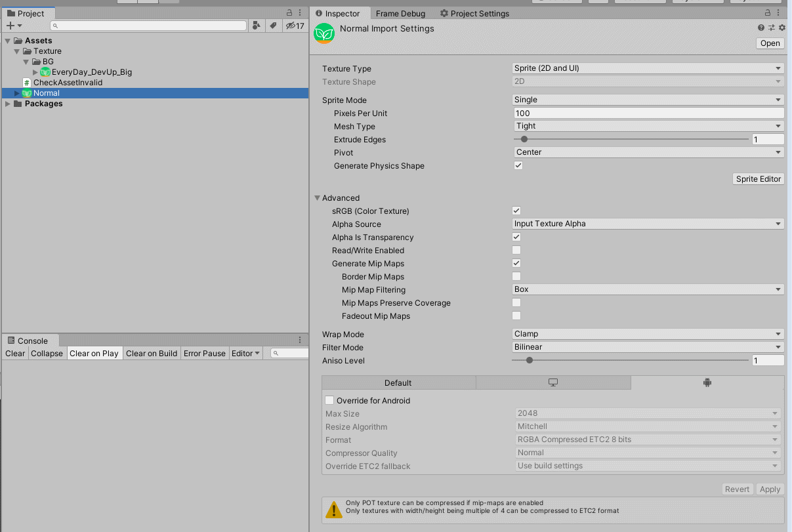This screenshot has height=532, width=792.
Task: Select the Inspector tab
Action: pos(339,13)
